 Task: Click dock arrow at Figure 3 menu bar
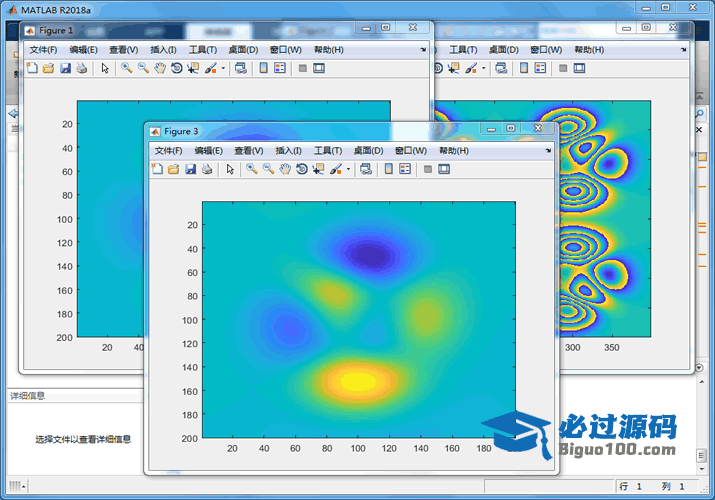tap(548, 150)
